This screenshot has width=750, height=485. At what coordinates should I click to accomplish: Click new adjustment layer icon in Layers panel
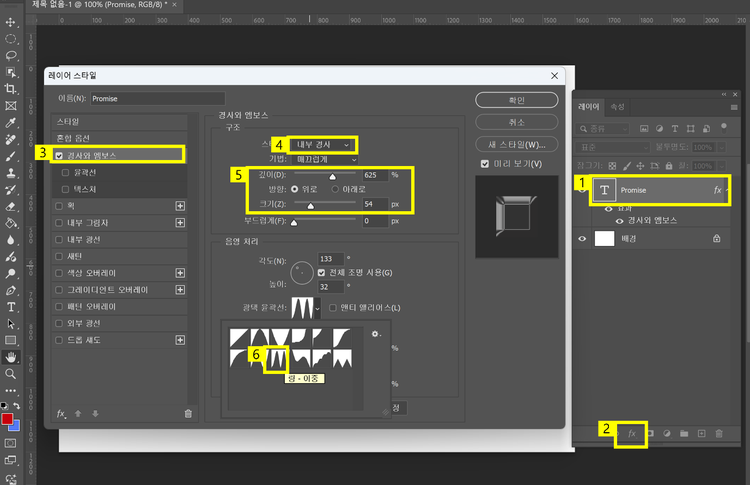coord(667,434)
